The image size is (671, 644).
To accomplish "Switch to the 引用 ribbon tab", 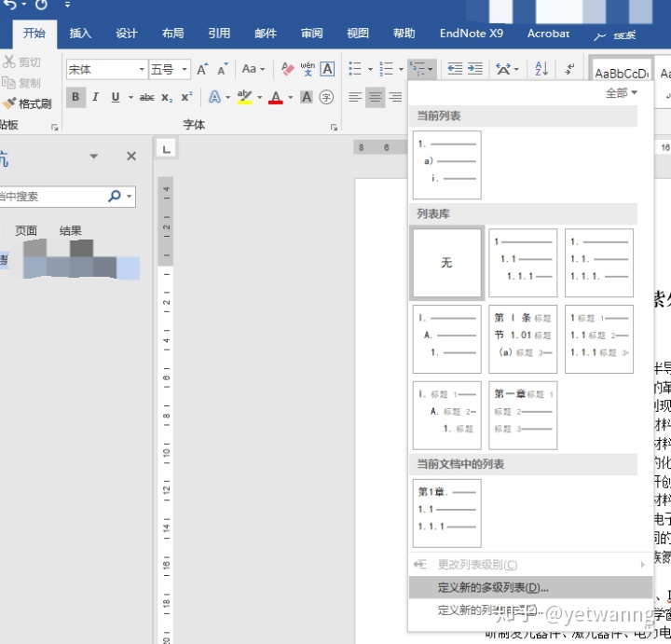I will pos(219,34).
